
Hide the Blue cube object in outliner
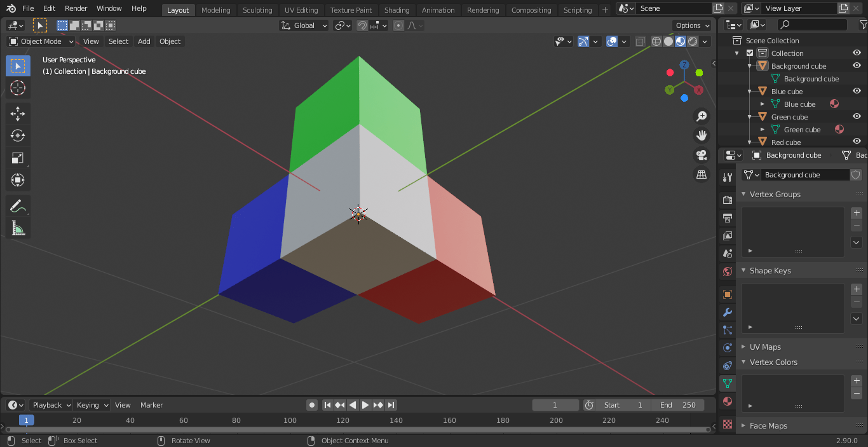(x=857, y=92)
